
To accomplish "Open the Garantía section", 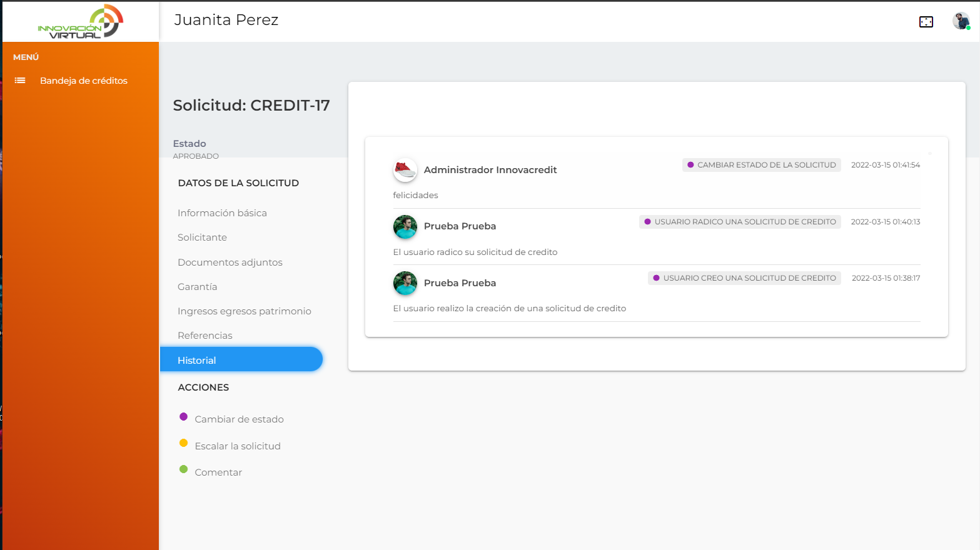I will pyautogui.click(x=197, y=287).
